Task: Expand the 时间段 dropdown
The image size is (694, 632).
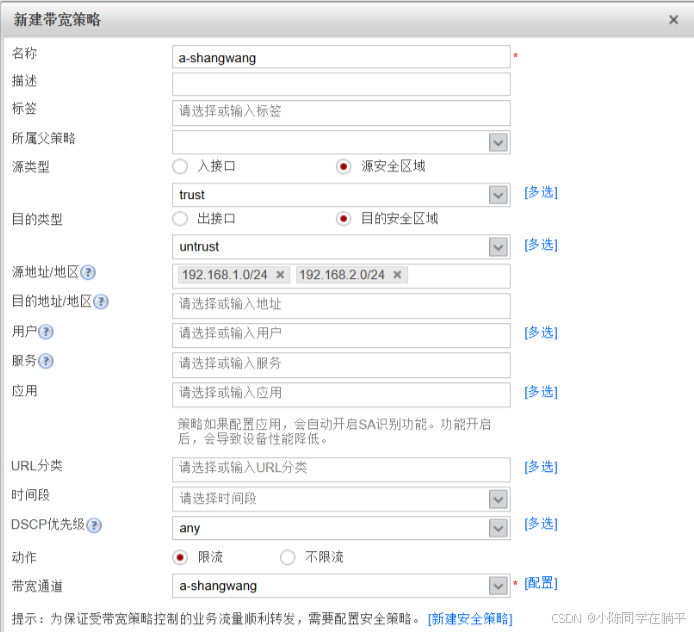Action: (498, 500)
